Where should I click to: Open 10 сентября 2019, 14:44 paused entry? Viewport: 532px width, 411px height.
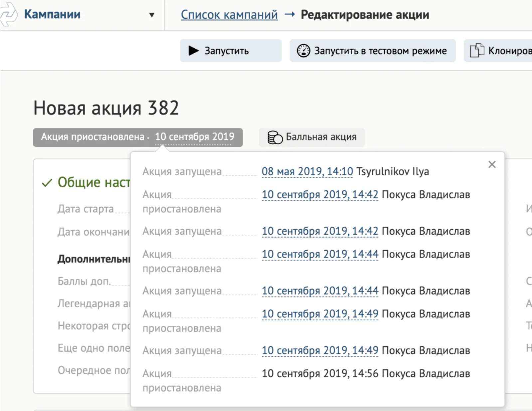pyautogui.click(x=320, y=254)
